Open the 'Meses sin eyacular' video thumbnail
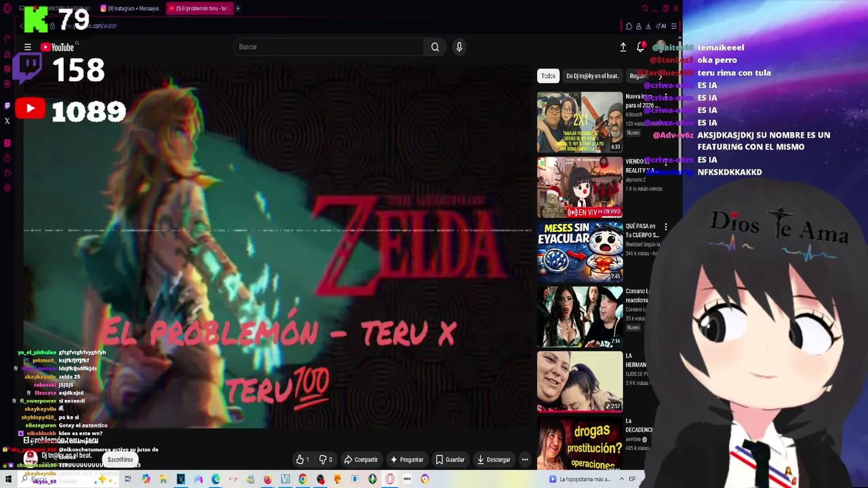 pyautogui.click(x=580, y=253)
